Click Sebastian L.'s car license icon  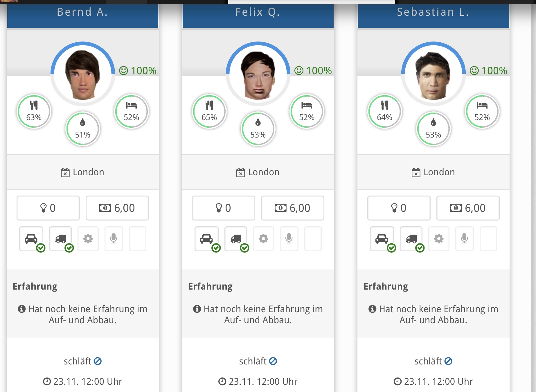tap(382, 239)
